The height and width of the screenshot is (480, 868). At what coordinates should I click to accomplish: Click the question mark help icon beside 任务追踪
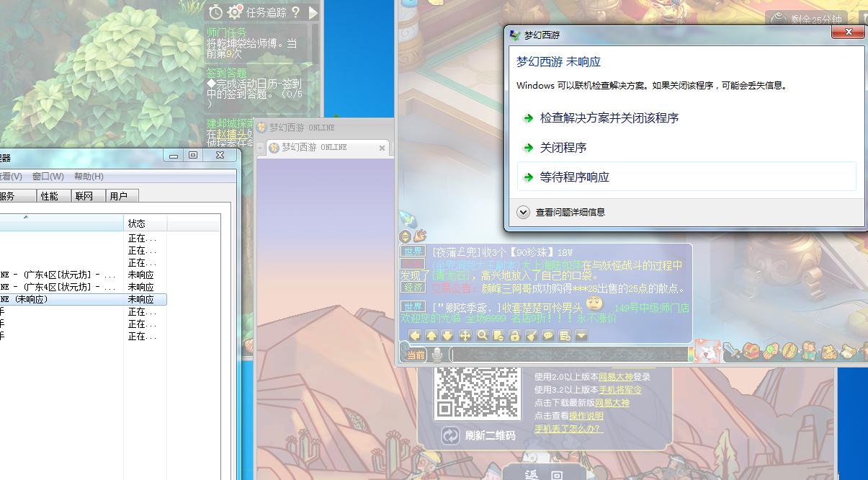click(295, 12)
